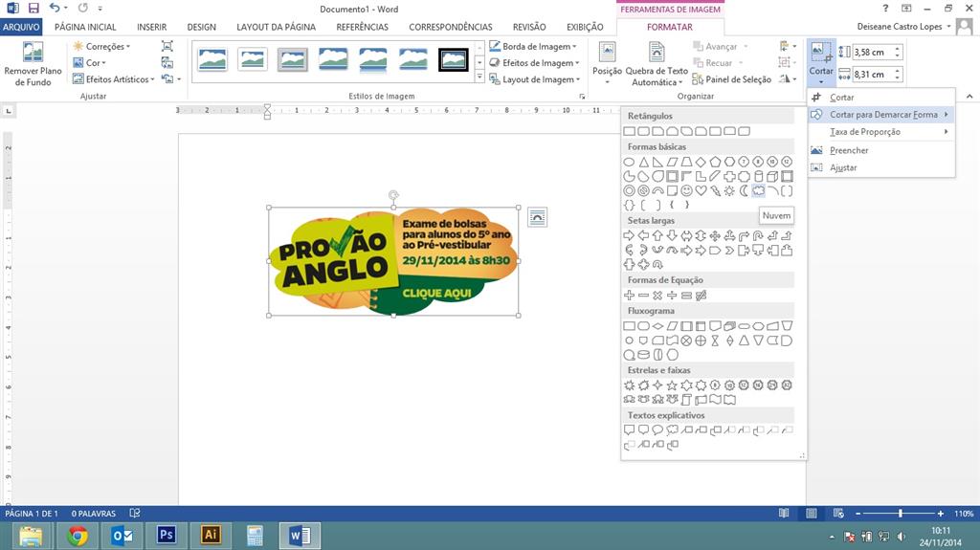Select the sun shape in Formas básicas

coord(729,190)
